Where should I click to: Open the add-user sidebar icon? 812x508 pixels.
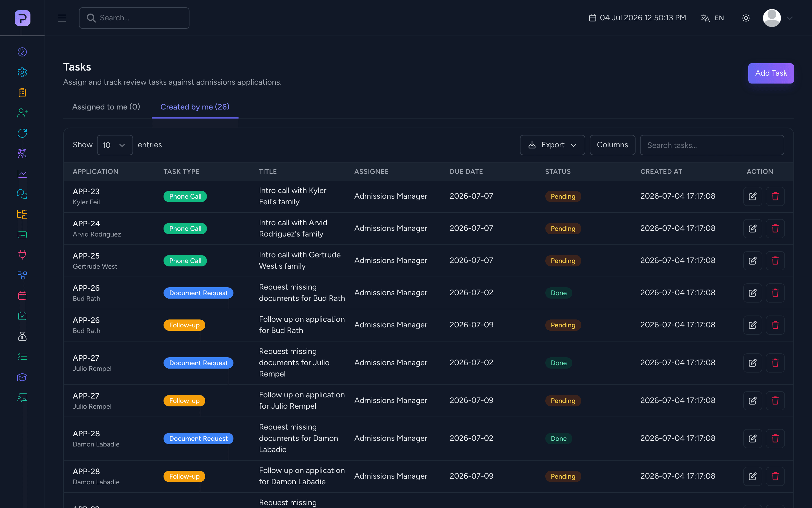[x=22, y=113]
